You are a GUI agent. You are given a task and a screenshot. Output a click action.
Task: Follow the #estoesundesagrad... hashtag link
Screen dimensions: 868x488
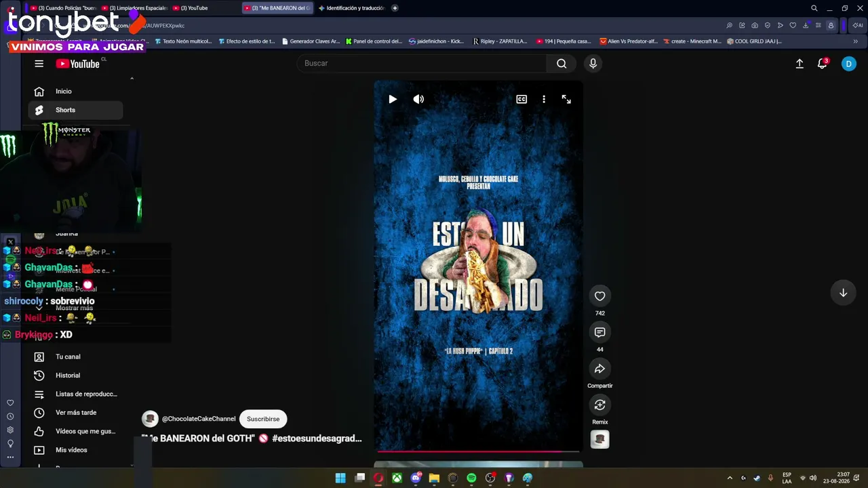click(317, 439)
